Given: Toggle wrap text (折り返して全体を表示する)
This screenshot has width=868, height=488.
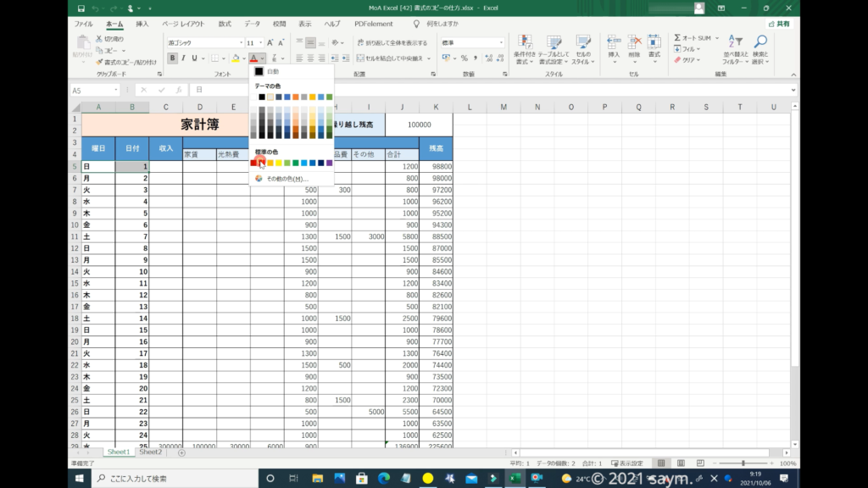Looking at the screenshot, I should pyautogui.click(x=360, y=42).
